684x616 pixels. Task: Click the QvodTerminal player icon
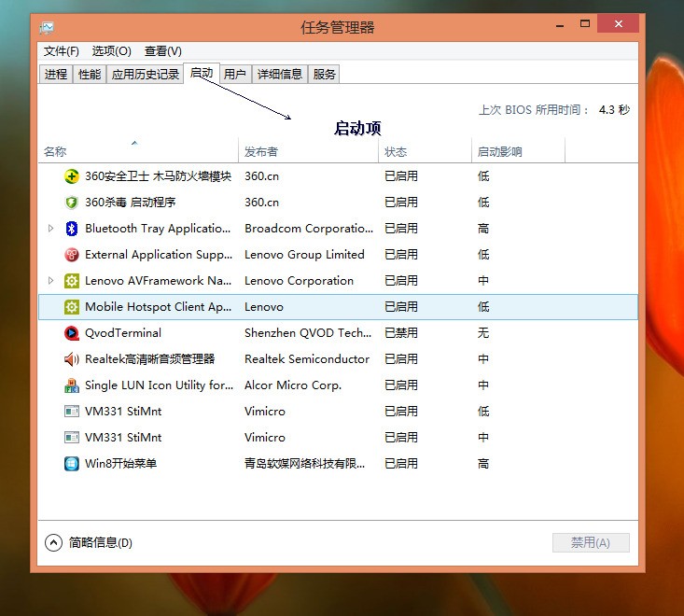[x=72, y=333]
